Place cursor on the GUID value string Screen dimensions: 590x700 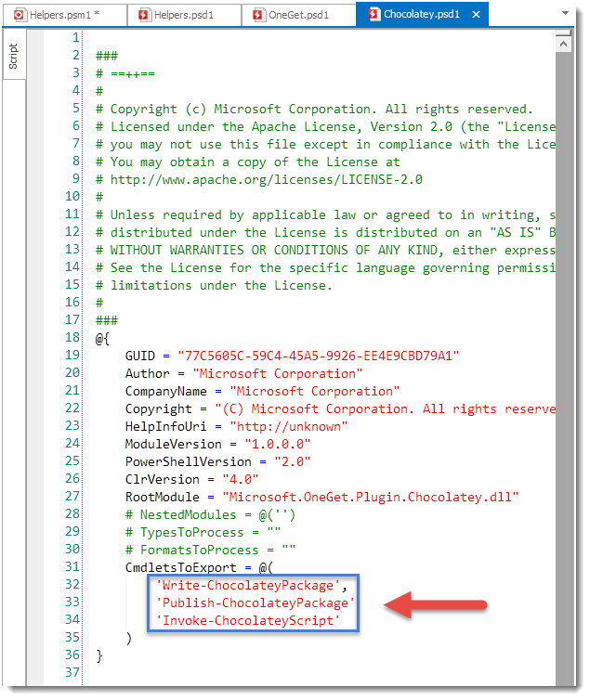319,356
